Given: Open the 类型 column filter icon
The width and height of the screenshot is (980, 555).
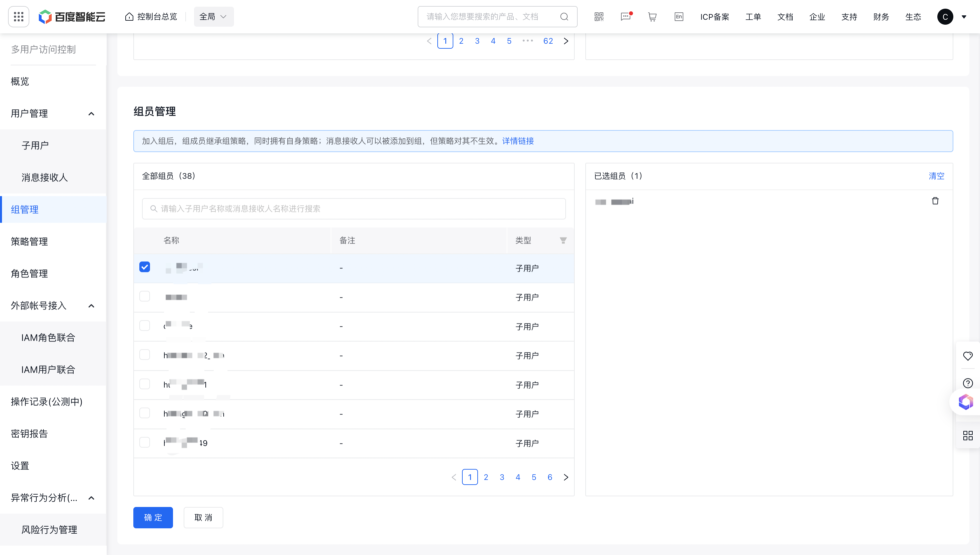Looking at the screenshot, I should click(563, 240).
